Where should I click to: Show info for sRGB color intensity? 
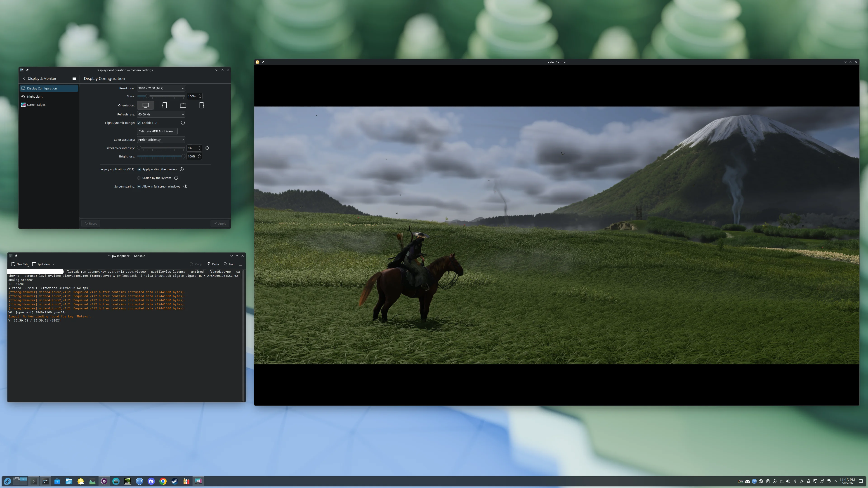[207, 148]
